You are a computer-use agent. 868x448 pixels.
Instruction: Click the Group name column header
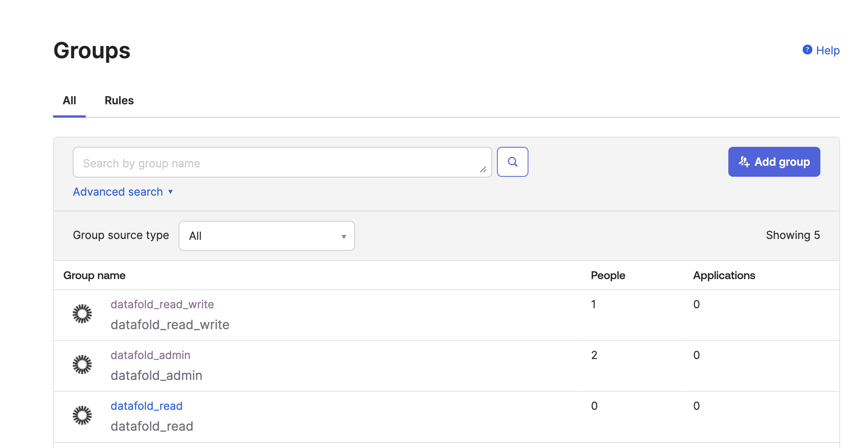point(94,276)
